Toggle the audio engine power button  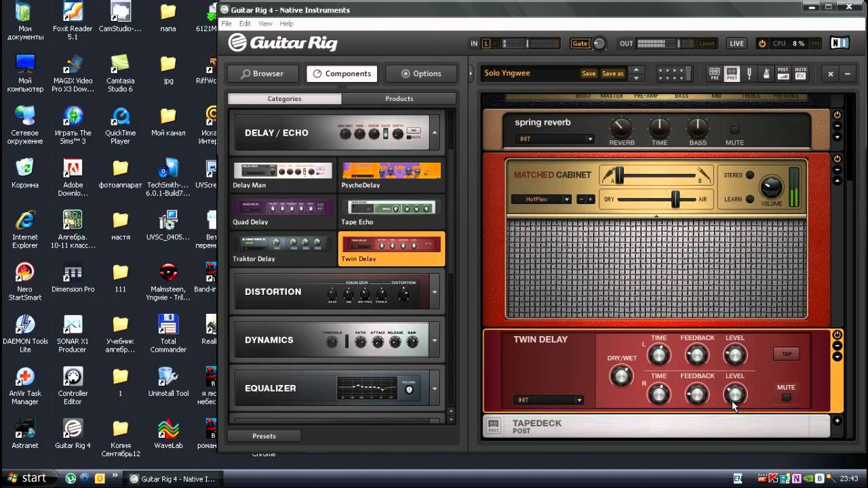762,43
